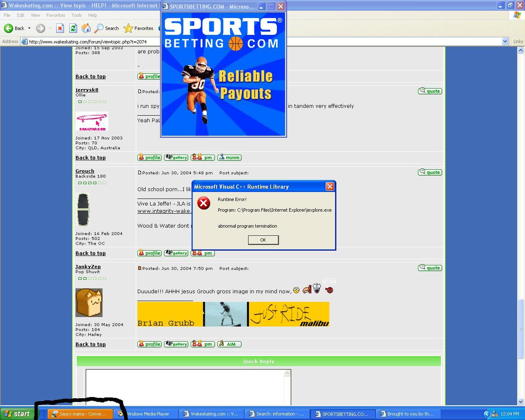Viewport: 525px width, 420px height.
Task: Click Back to top under jerrysk8's post
Action: click(91, 157)
